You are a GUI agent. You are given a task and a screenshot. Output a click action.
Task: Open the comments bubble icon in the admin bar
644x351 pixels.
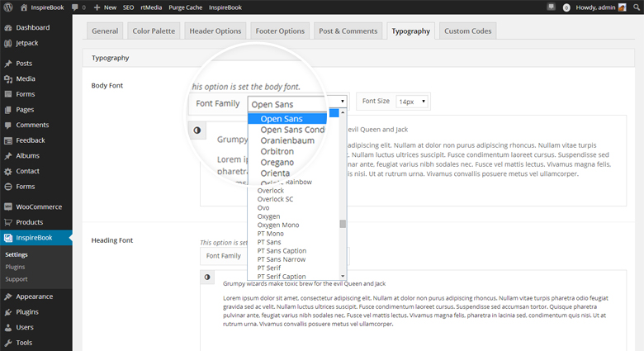tap(75, 7)
